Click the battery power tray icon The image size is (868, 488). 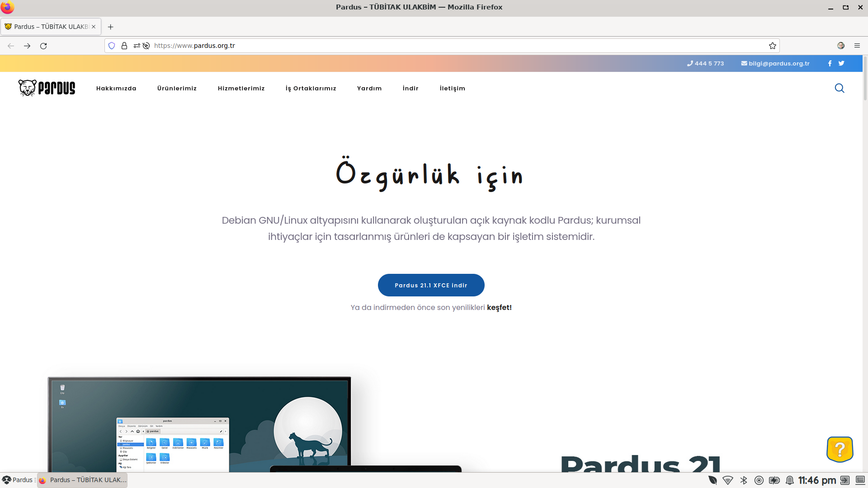[774, 480]
